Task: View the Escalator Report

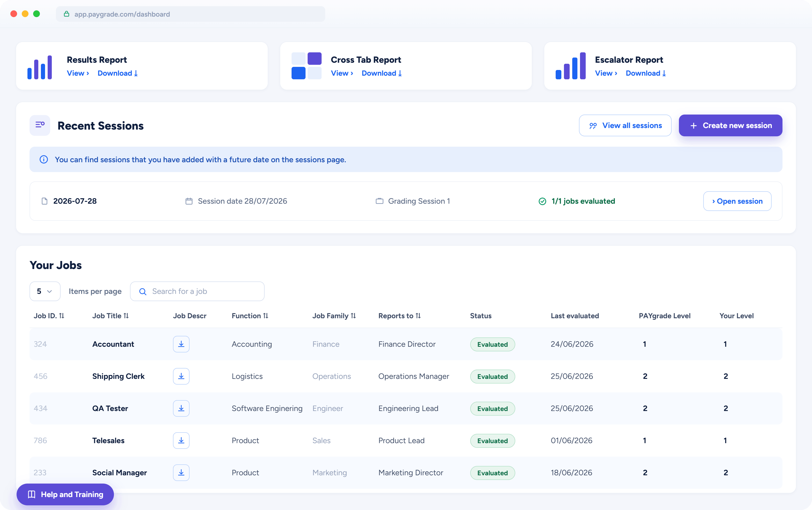Action: pyautogui.click(x=606, y=73)
